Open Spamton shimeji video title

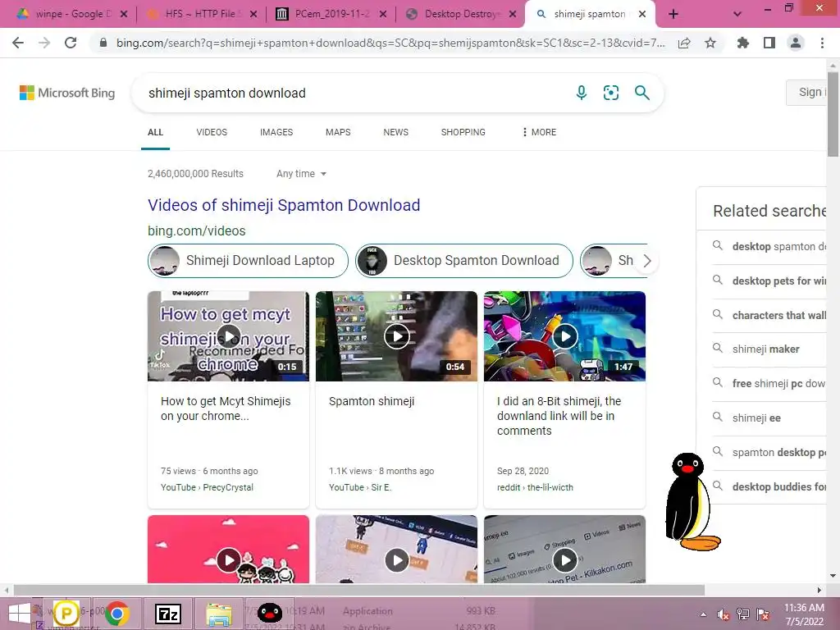372,401
